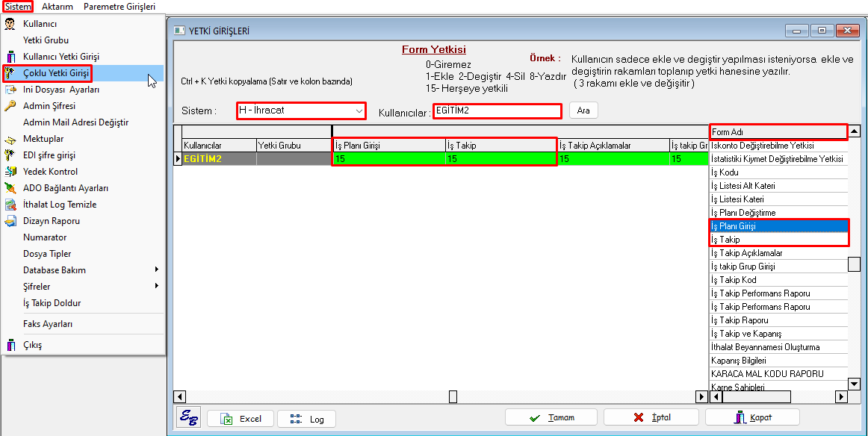868x436 pixels.
Task: Click the ADO Bağlantı Ayarları icon
Action: pos(10,188)
